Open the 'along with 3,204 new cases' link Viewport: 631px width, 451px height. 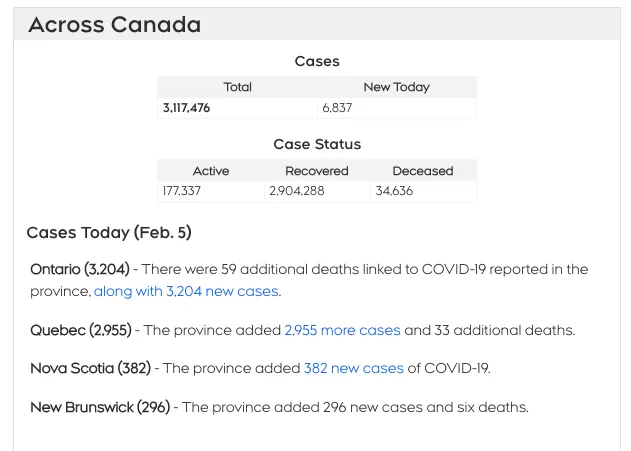pyautogui.click(x=186, y=291)
